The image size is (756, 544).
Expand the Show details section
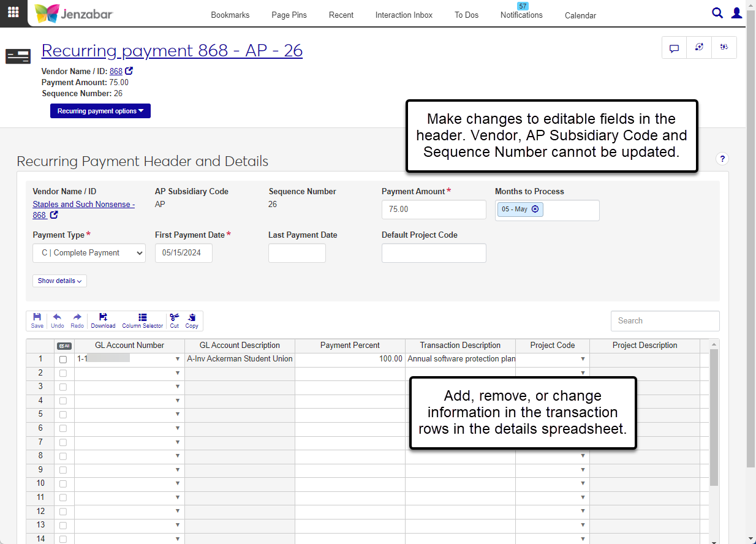coord(59,281)
